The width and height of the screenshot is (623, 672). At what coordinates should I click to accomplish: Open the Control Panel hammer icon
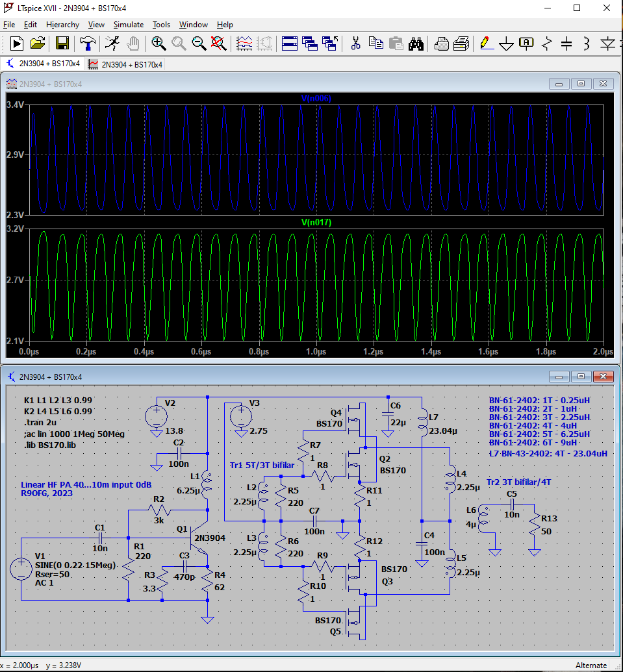pyautogui.click(x=86, y=44)
